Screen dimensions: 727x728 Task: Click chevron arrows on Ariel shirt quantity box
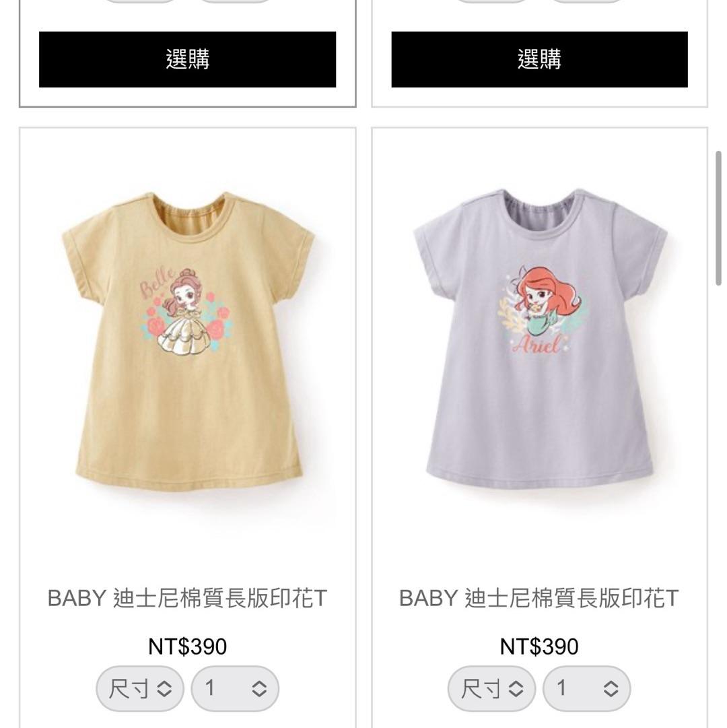tap(611, 688)
